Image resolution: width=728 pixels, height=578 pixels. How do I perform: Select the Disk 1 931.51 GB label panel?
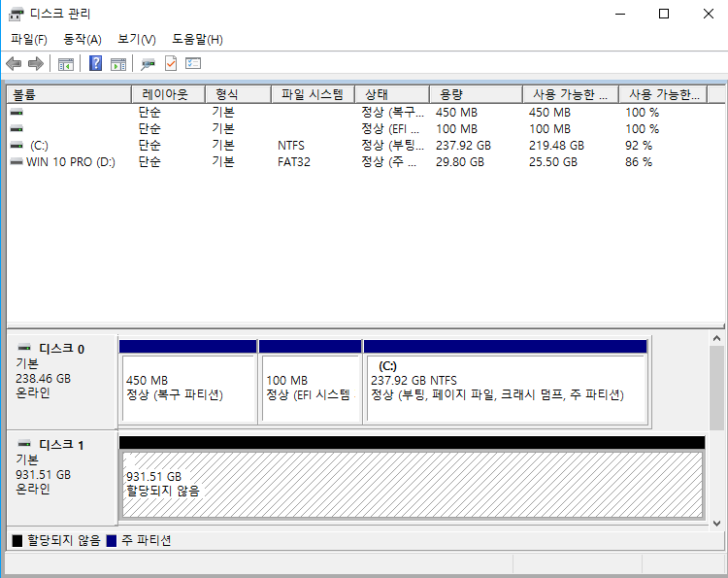click(x=62, y=478)
